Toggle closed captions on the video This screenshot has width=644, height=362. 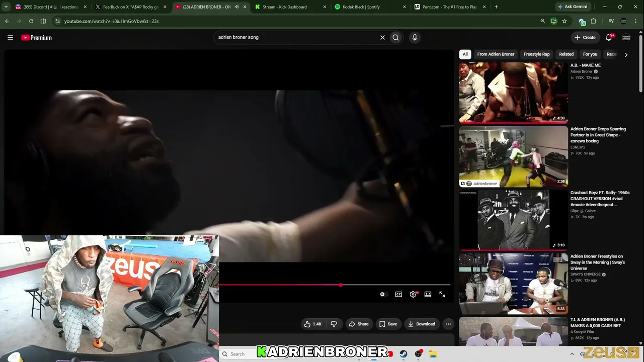point(398,295)
